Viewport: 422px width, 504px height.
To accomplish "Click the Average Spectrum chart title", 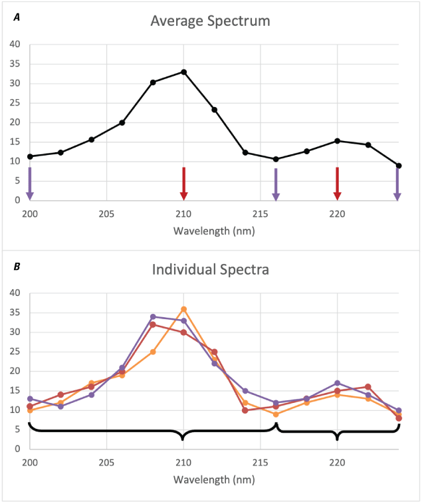I will click(x=210, y=21).
